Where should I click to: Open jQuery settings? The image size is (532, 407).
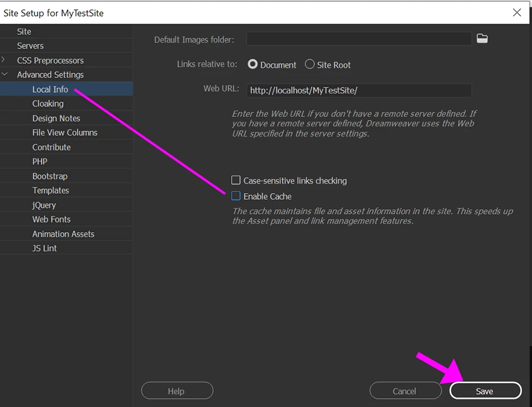coord(66,205)
